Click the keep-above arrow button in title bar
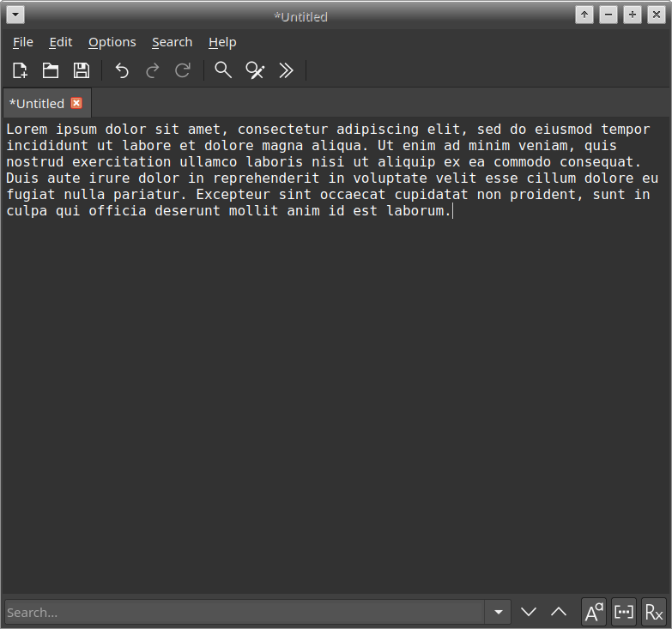This screenshot has height=629, width=672. [584, 15]
